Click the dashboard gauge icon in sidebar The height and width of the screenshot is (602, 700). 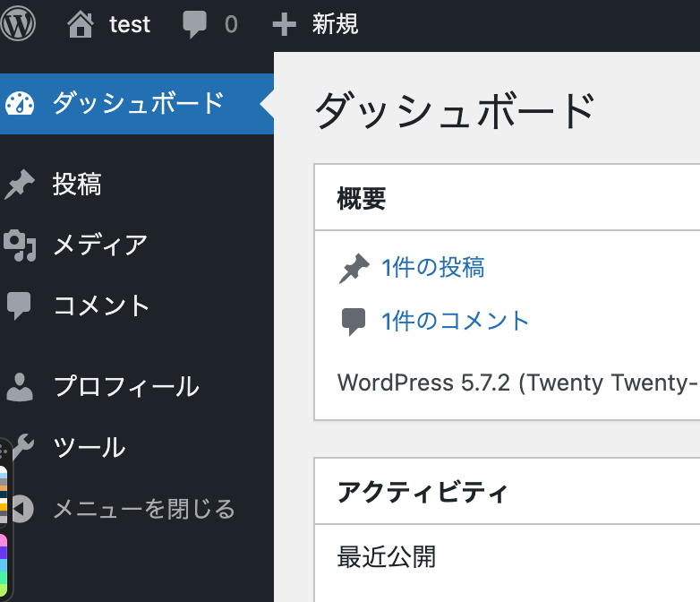coord(20,104)
